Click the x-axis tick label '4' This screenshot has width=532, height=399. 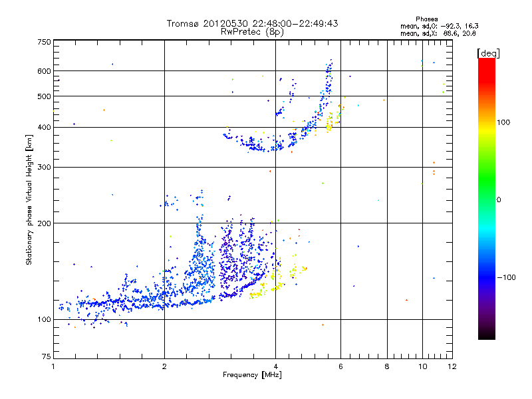[x=275, y=366]
